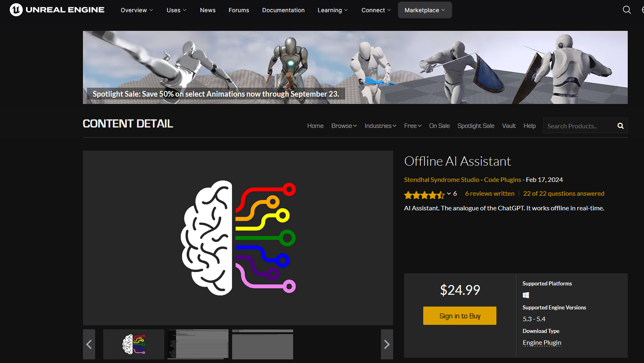Image resolution: width=644 pixels, height=363 pixels.
Task: Click the Supported Platforms label
Action: (x=547, y=284)
